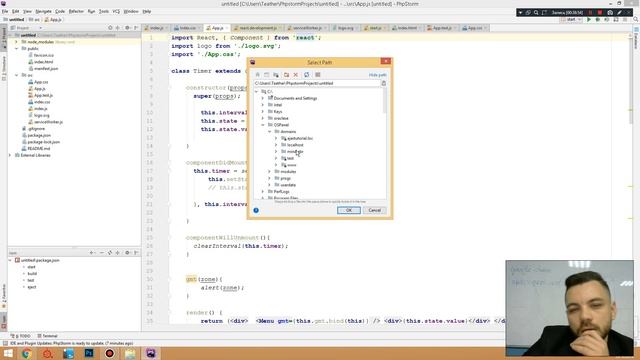Open the Tools menu
This screenshot has height=360, width=640.
pos(104,11)
